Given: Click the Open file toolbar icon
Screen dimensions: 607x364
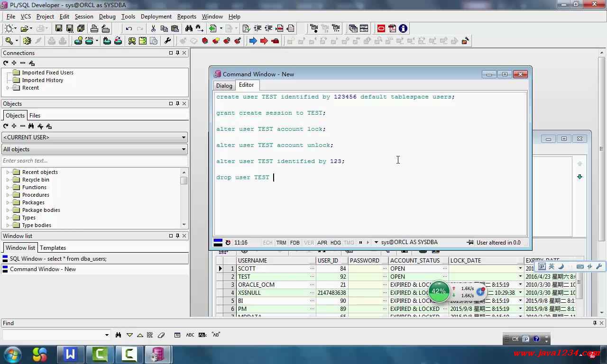Looking at the screenshot, I should (25, 28).
